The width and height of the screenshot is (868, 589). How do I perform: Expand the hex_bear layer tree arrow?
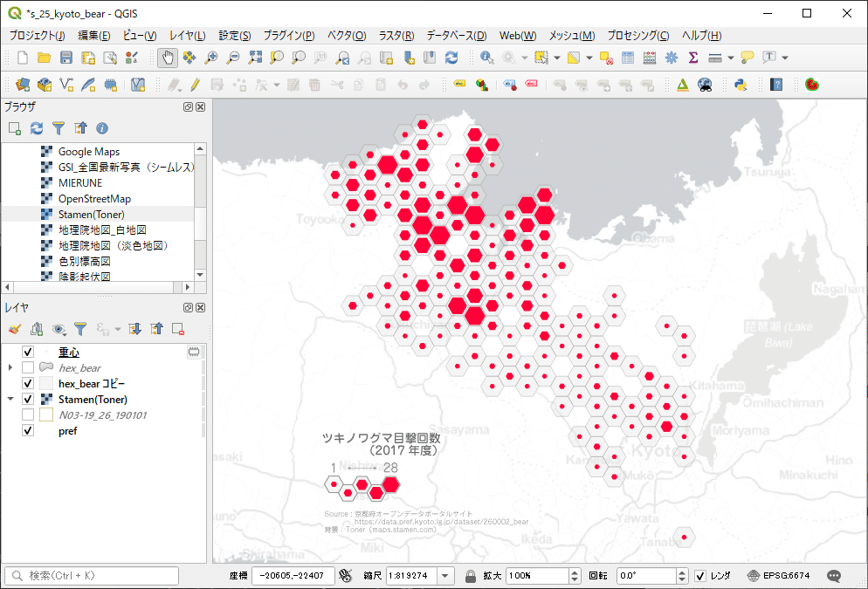(x=10, y=367)
